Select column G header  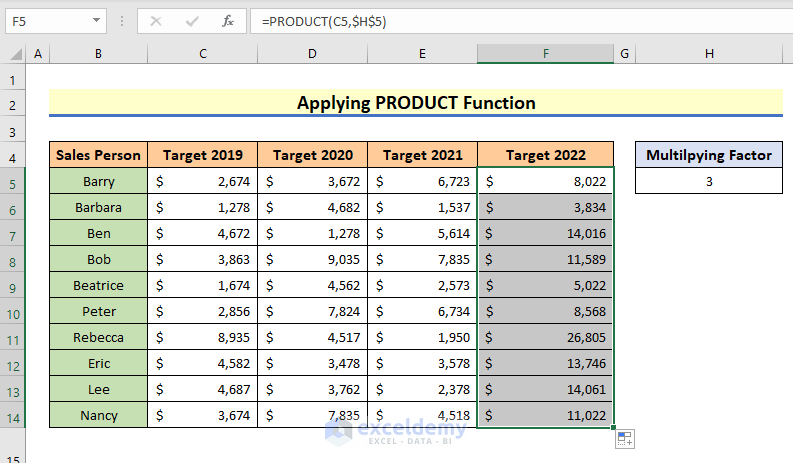click(625, 54)
